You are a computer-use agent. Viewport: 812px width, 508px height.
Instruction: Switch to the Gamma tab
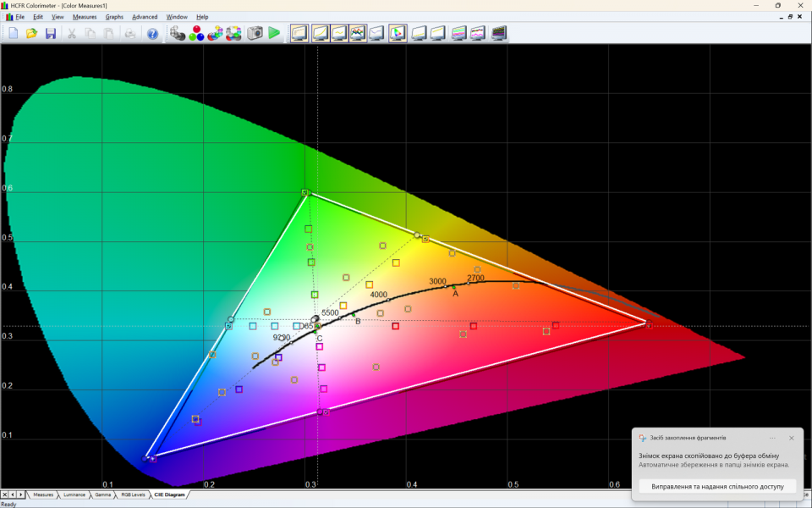tap(102, 494)
